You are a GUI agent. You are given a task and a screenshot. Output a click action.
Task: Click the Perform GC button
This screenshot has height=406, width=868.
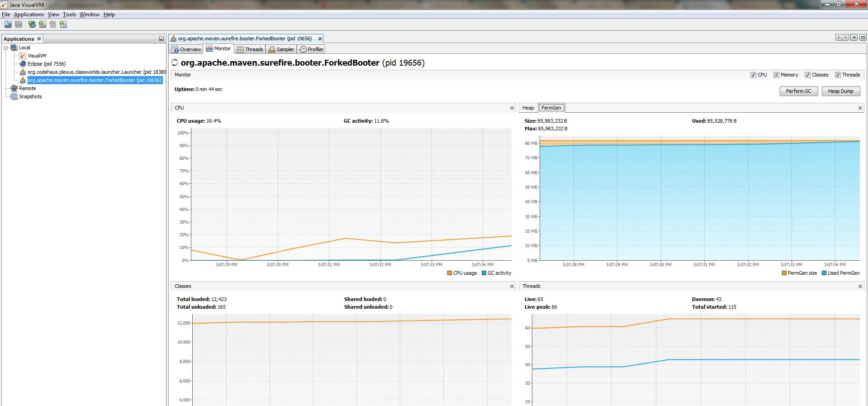[799, 91]
